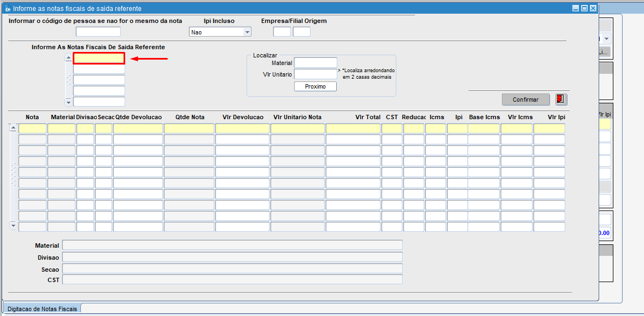The image size is (644, 316).
Task: Open the Ipi Incluso dropdown
Action: click(x=220, y=32)
